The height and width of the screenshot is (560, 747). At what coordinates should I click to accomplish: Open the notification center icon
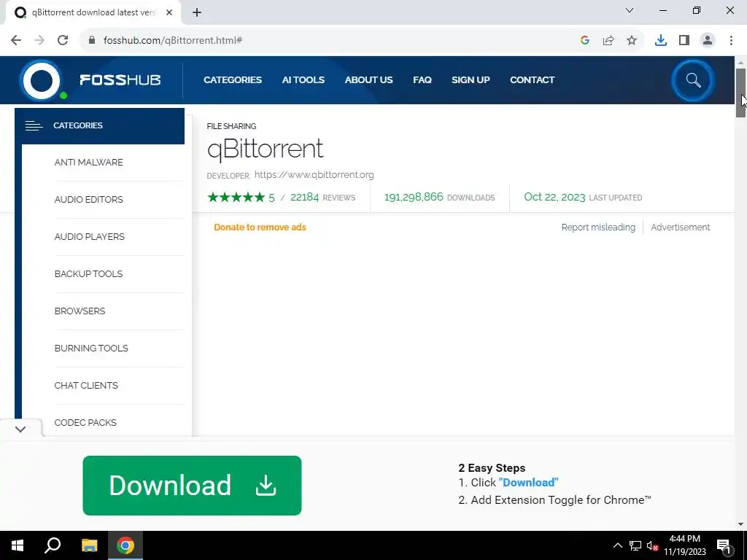[724, 545]
